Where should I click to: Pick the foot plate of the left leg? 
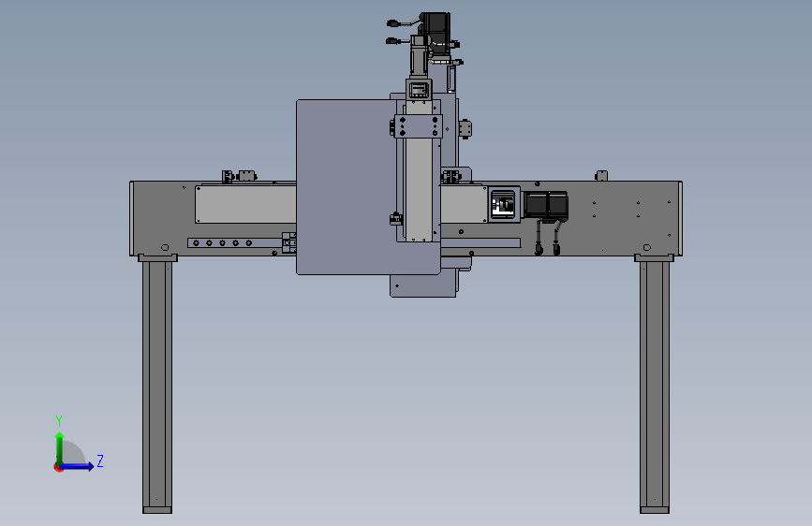click(x=157, y=510)
